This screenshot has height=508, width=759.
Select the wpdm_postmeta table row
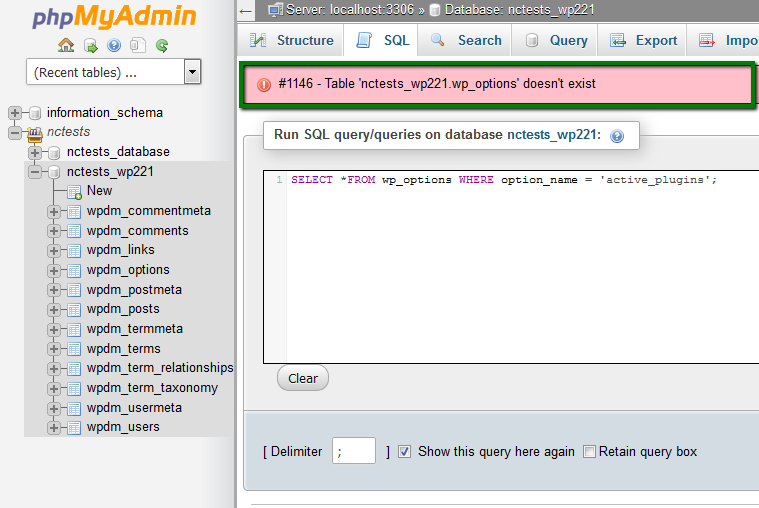134,290
